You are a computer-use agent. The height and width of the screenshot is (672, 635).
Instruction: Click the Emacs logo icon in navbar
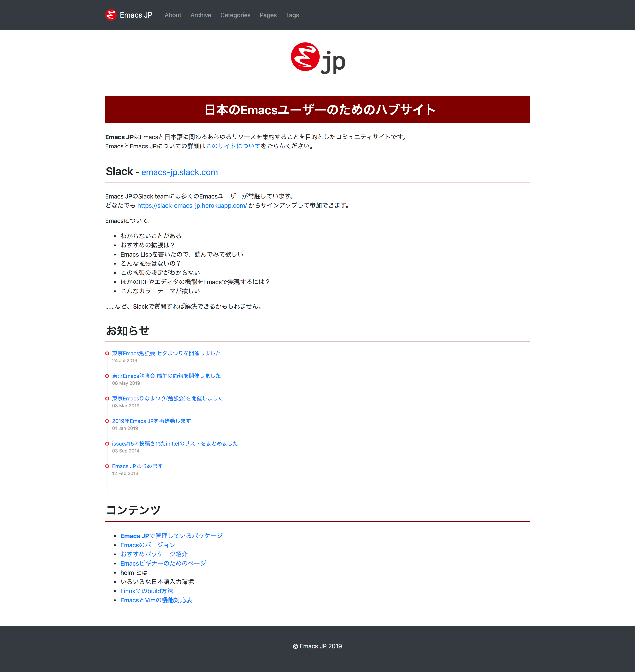pyautogui.click(x=111, y=15)
